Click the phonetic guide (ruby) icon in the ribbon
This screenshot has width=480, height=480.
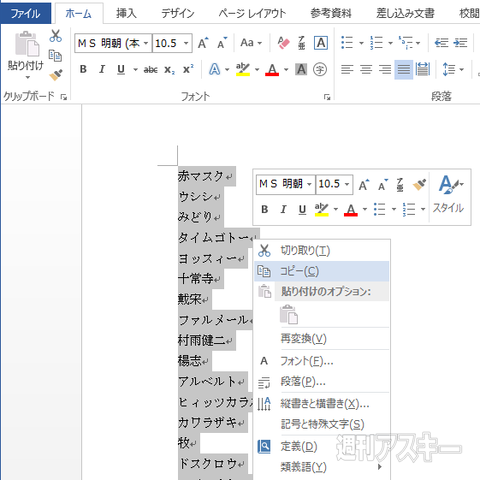click(x=302, y=43)
